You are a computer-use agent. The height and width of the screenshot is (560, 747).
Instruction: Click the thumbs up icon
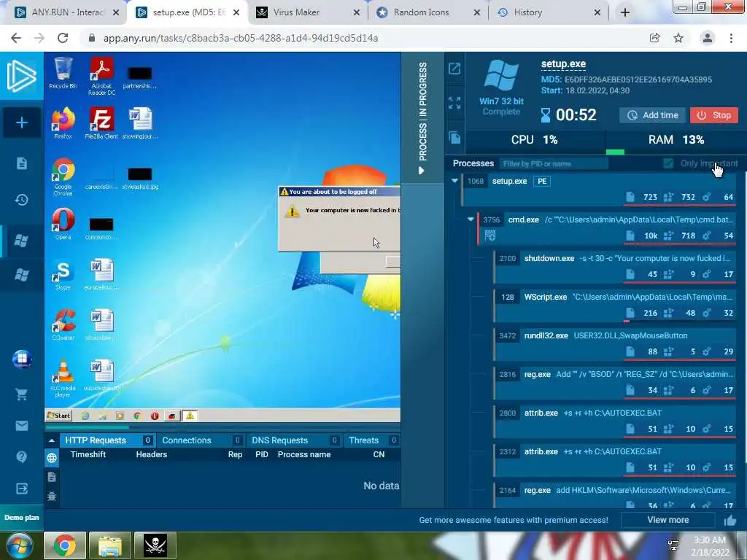pos(729,521)
